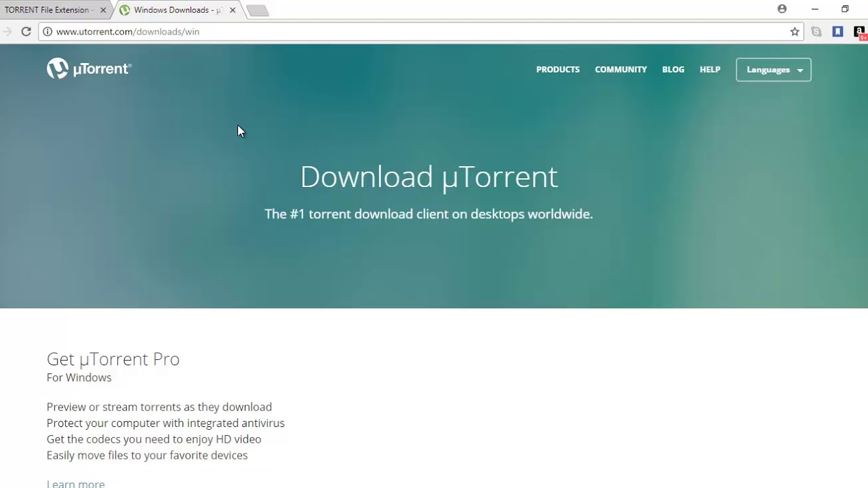The width and height of the screenshot is (868, 488).
Task: Open the COMMUNITY menu item
Action: click(x=620, y=69)
